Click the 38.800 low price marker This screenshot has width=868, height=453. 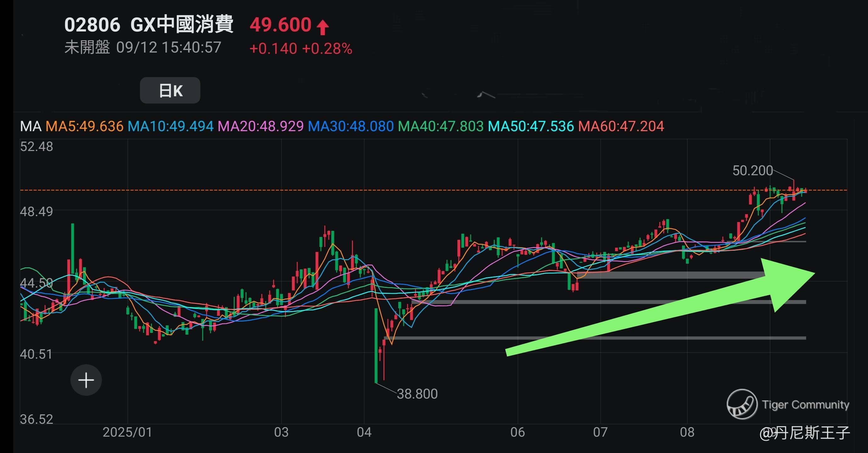click(417, 394)
